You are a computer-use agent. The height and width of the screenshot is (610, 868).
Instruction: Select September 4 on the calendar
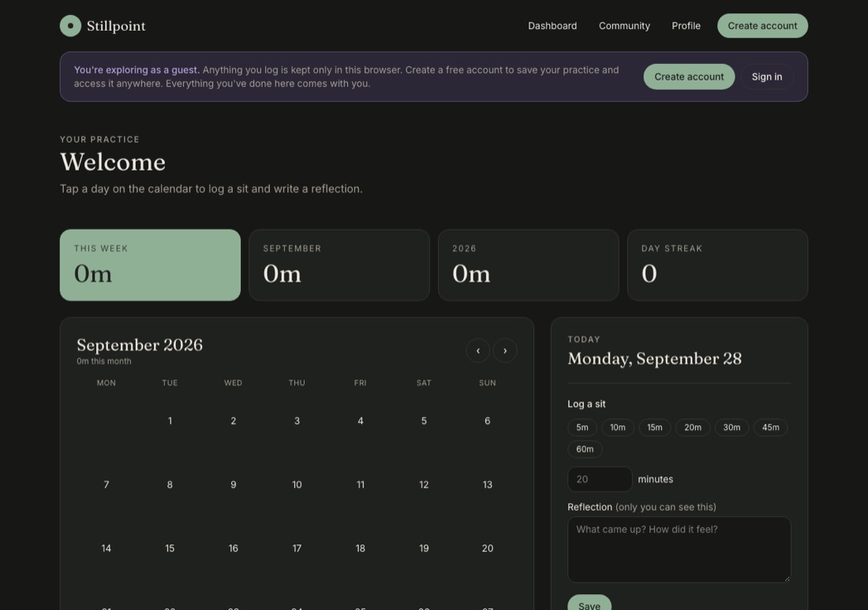click(x=361, y=421)
